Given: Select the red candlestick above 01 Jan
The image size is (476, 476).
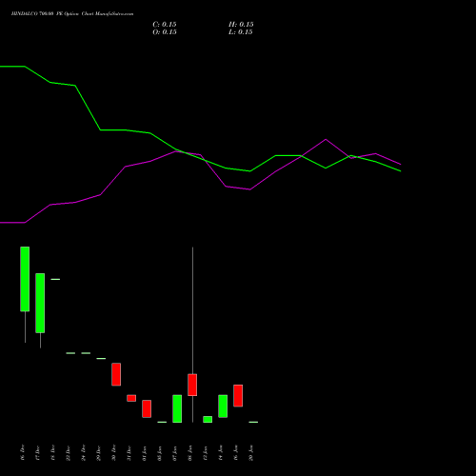Looking at the screenshot, I should (x=147, y=408).
